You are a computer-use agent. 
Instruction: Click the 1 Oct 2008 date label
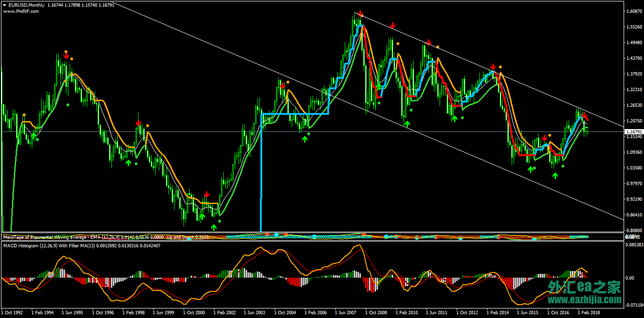(377, 313)
